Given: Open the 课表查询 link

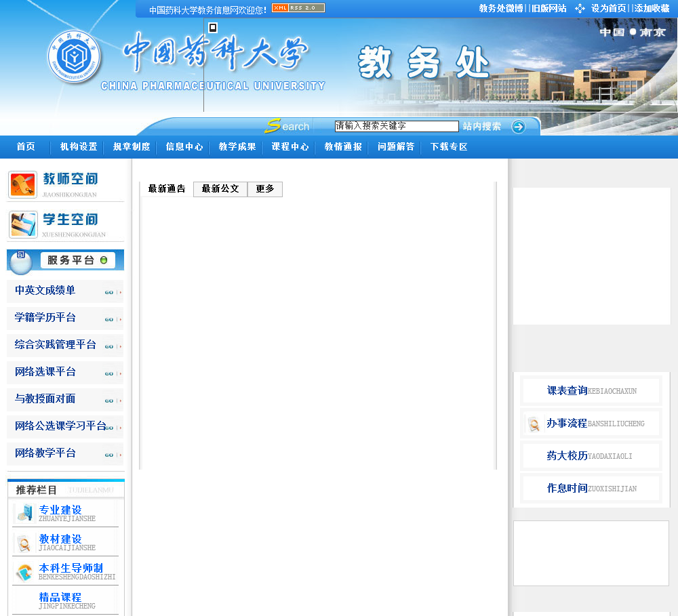Looking at the screenshot, I should point(567,391).
